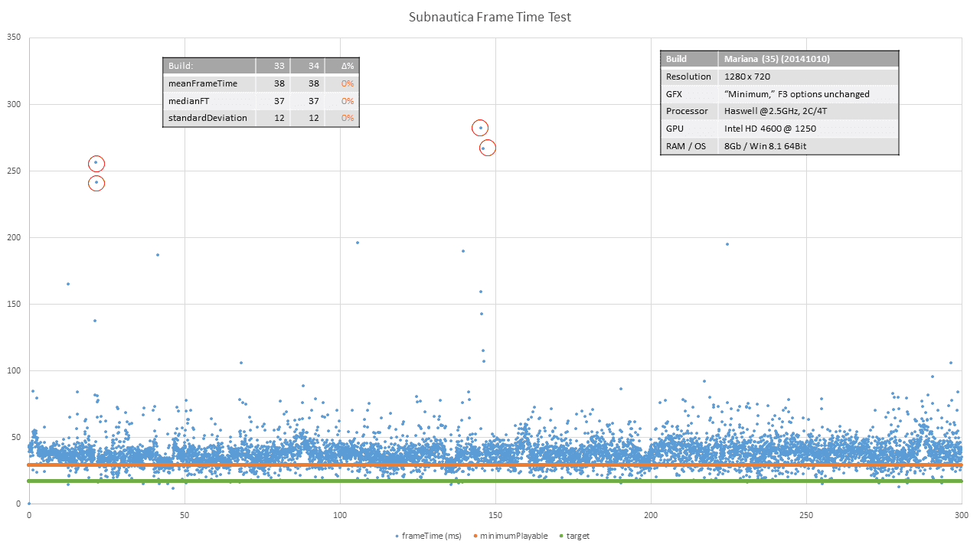Image resolution: width=980 pixels, height=551 pixels.
Task: Select the Mariana (35) (20141010) build cell
Action: (x=776, y=58)
